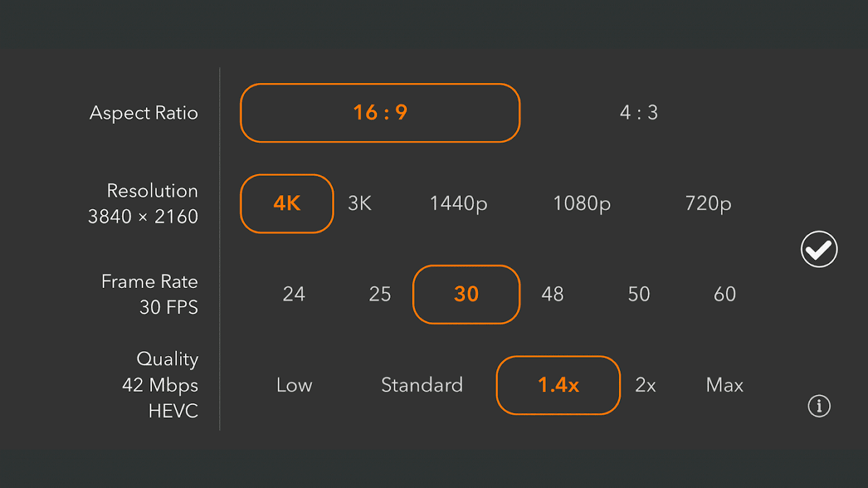Select the 30 frame rate option
This screenshot has height=488, width=868.
coord(466,295)
